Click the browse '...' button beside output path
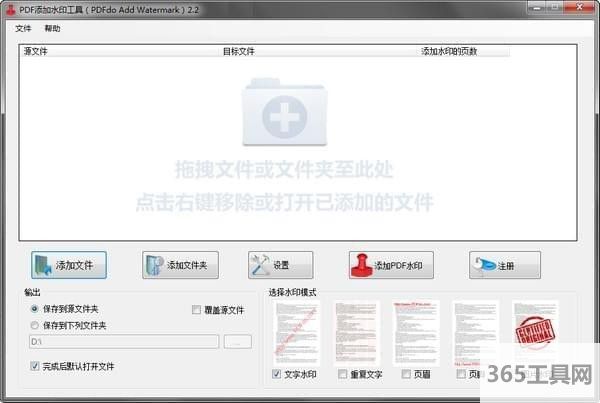 pyautogui.click(x=237, y=342)
